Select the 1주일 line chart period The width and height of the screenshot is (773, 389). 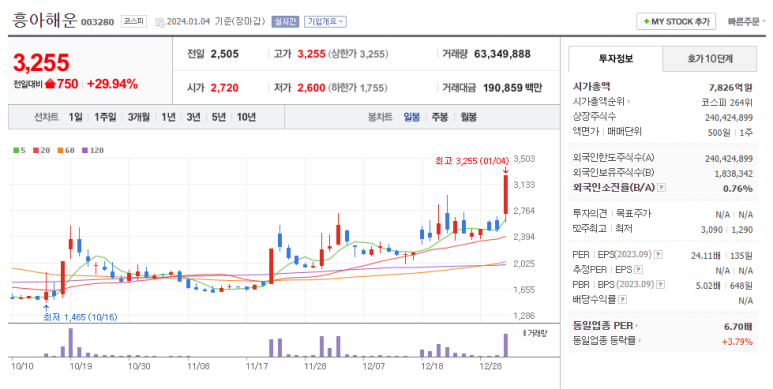click(105, 117)
